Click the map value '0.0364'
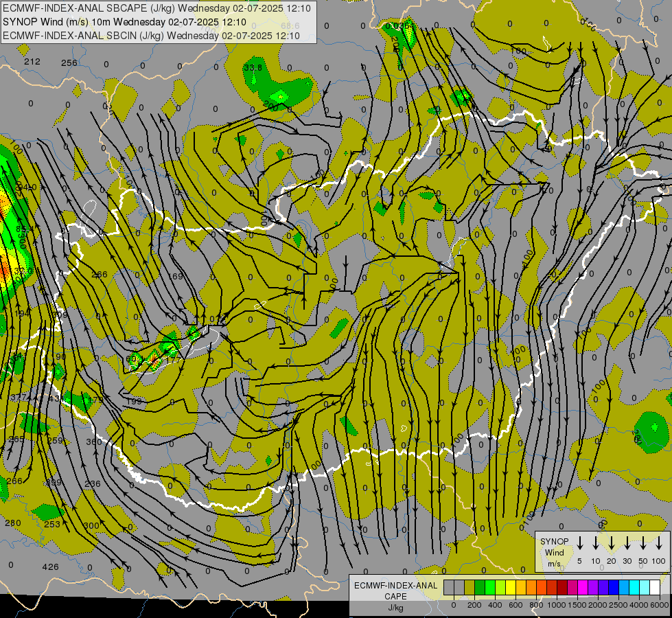 (400, 26)
